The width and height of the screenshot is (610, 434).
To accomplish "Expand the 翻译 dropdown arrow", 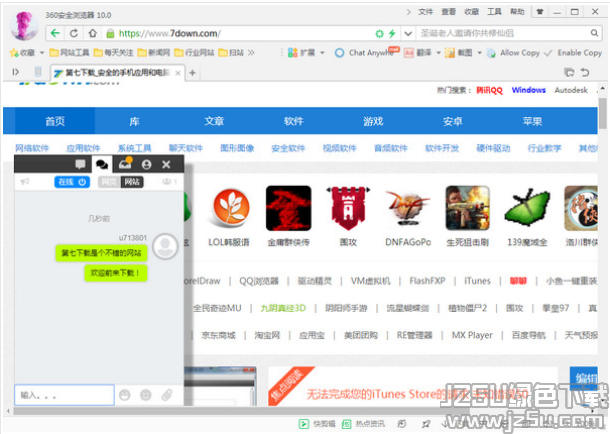I will click(x=438, y=52).
